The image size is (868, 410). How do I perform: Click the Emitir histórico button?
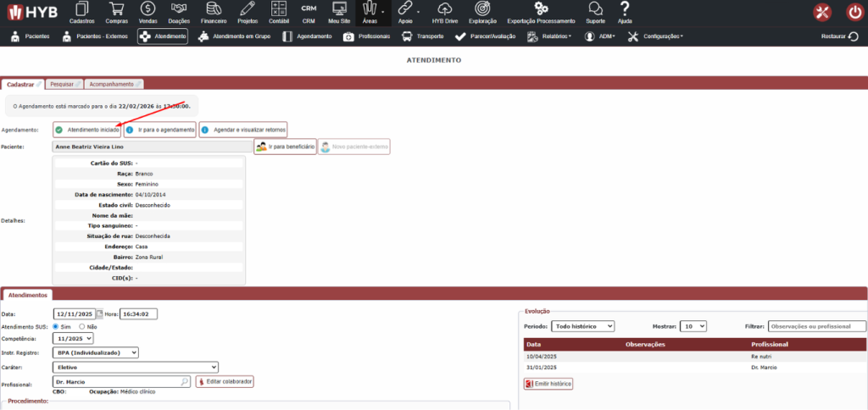tap(548, 384)
